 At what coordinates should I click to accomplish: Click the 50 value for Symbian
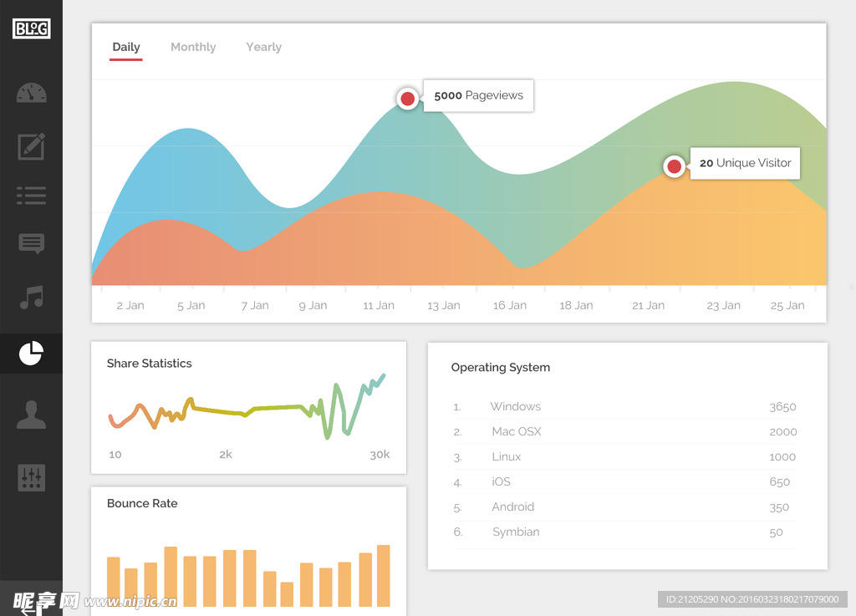(x=776, y=532)
